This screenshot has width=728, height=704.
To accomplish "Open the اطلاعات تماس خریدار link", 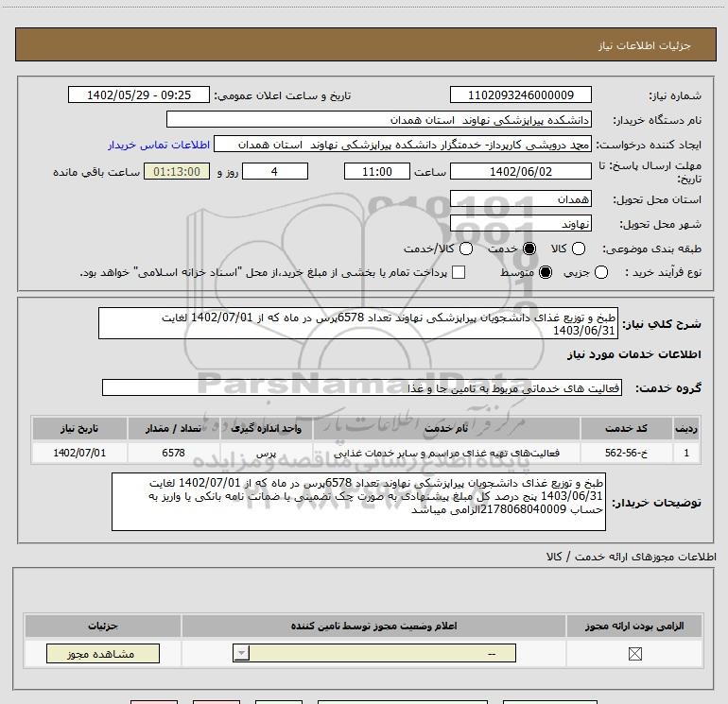I will [x=159, y=145].
